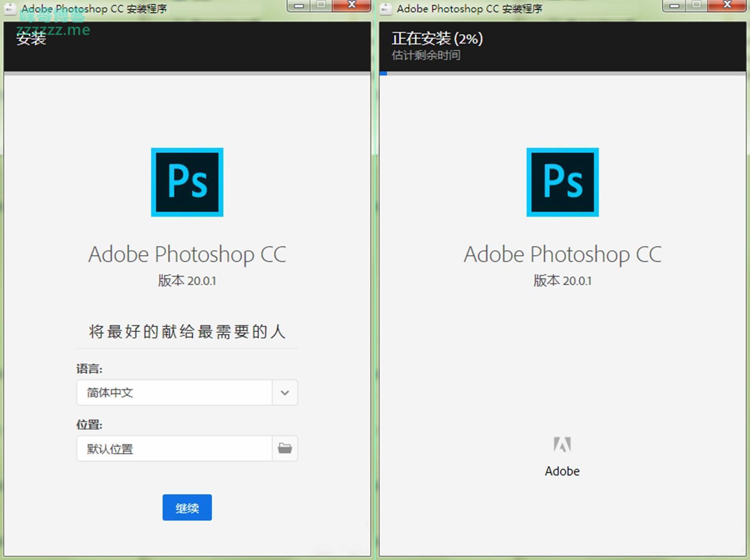
Task: Click the Photoshop Ps logo in the installing window
Action: (562, 182)
